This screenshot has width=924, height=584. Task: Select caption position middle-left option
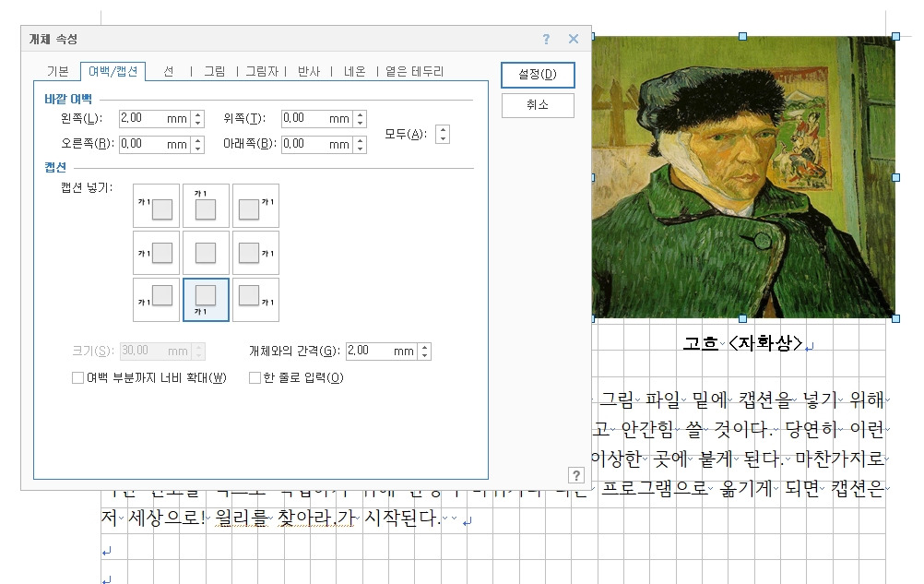click(156, 253)
